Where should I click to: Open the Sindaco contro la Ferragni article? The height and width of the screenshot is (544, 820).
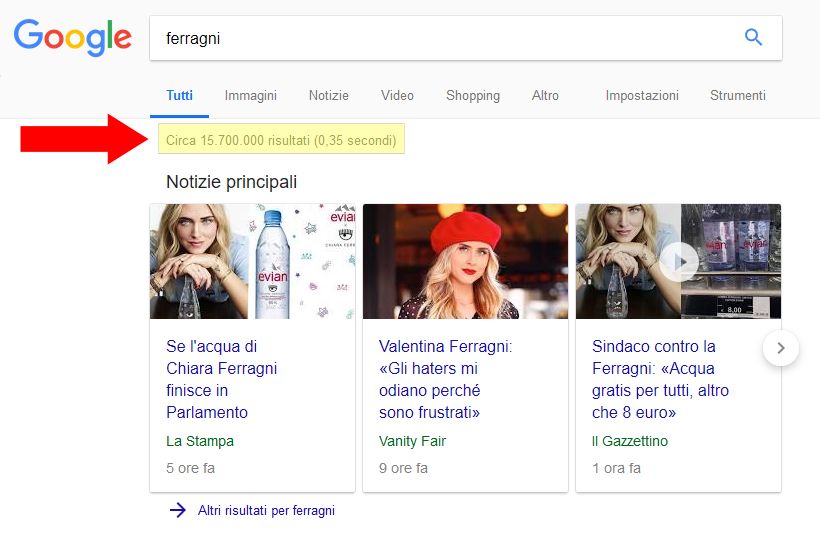click(x=660, y=379)
